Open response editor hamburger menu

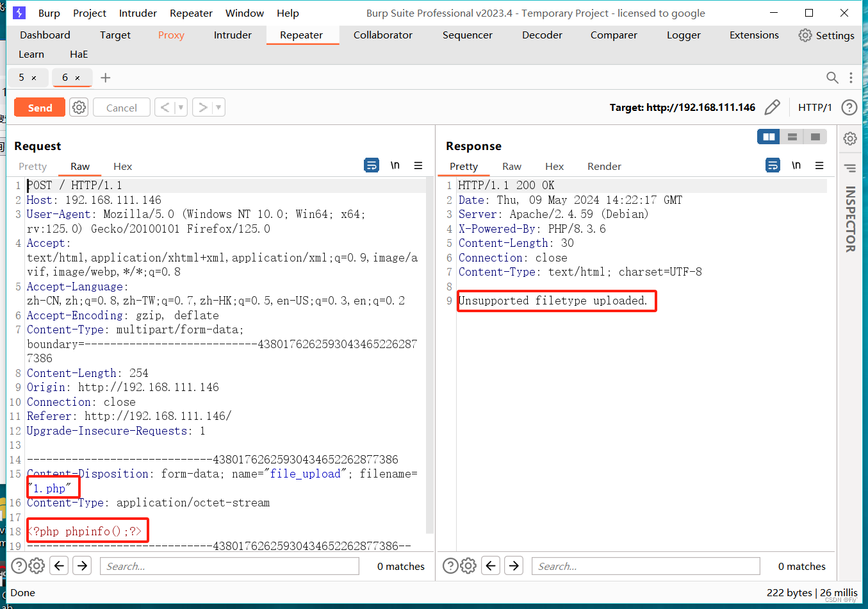(819, 165)
